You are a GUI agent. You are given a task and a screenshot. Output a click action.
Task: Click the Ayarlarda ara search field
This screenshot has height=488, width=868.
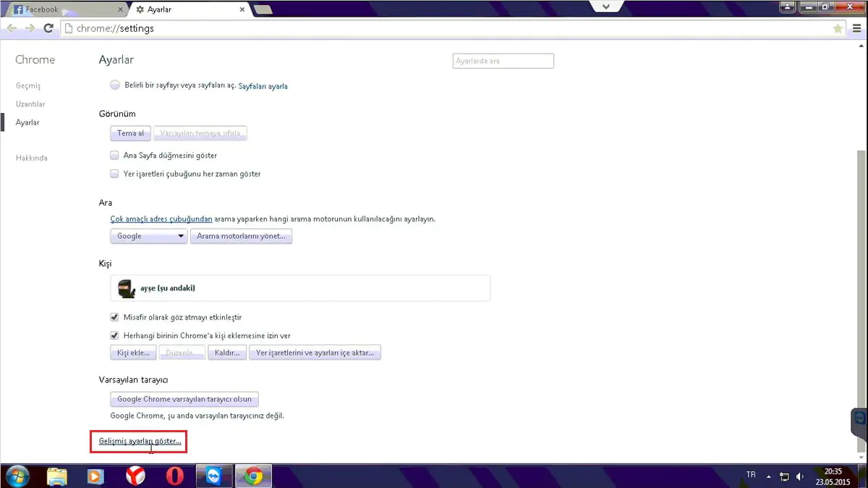[x=503, y=61]
